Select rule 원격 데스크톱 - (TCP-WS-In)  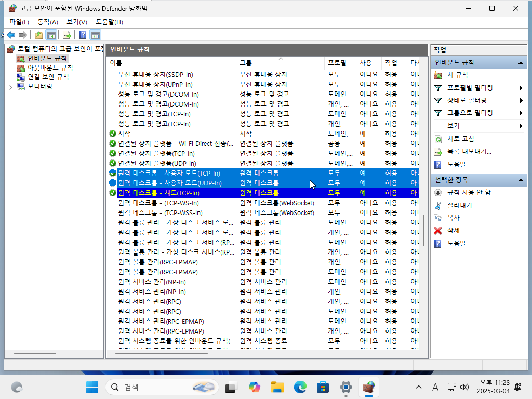tap(158, 203)
